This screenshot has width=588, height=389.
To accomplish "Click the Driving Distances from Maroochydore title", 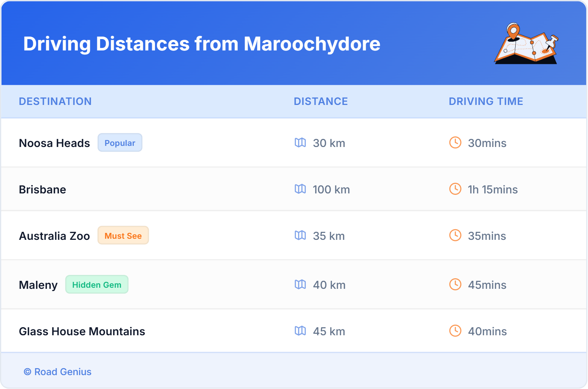I will (201, 44).
